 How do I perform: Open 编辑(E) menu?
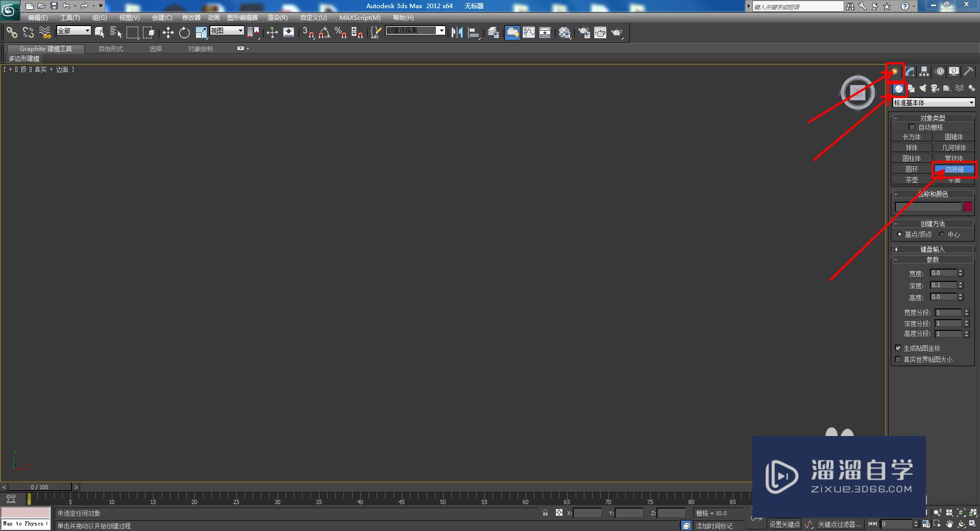pos(38,18)
